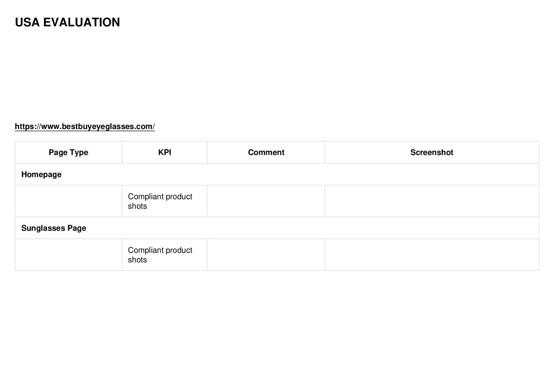Place cursor in Sunglasses Page's empty Comment cell
This screenshot has height=392, width=554.
coord(266,255)
